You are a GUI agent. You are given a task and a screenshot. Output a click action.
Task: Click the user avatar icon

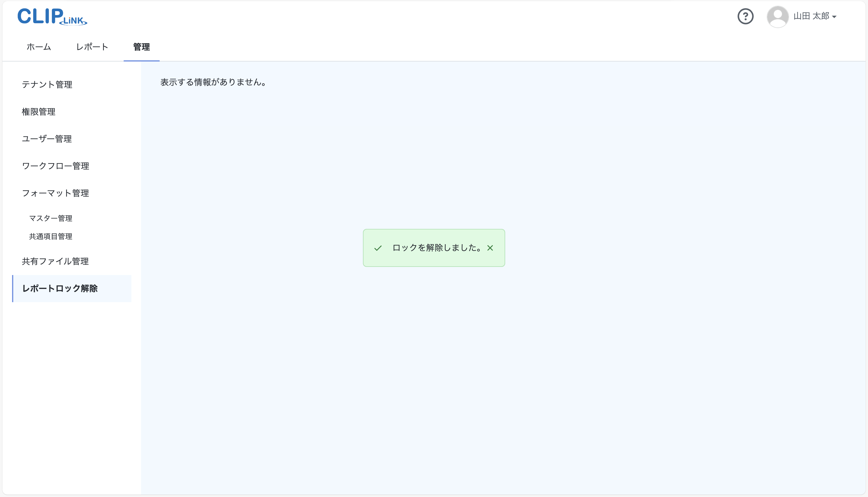tap(778, 16)
